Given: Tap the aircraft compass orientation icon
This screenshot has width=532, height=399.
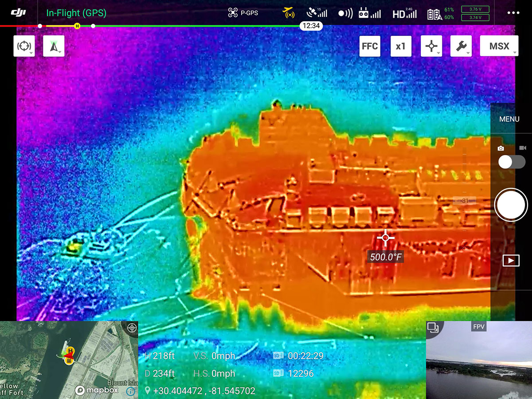Looking at the screenshot, I should (x=54, y=46).
